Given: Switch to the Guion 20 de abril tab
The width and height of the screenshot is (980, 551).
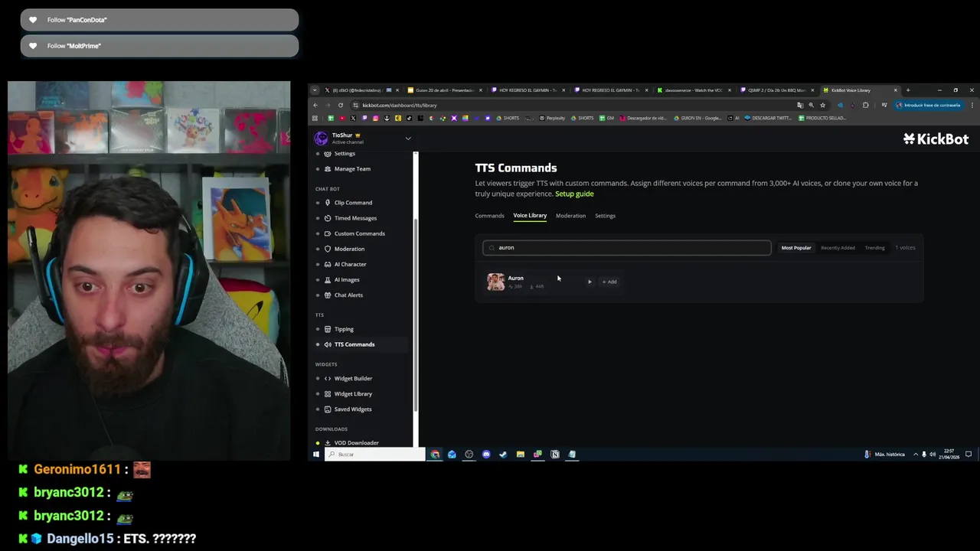Looking at the screenshot, I should click(444, 90).
